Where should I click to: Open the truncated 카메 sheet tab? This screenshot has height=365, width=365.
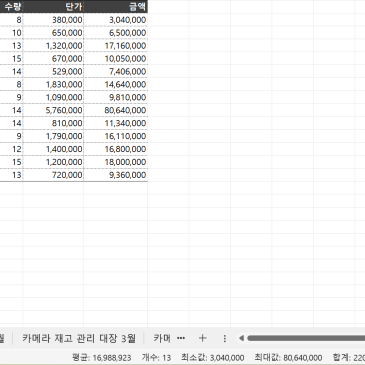point(162,338)
